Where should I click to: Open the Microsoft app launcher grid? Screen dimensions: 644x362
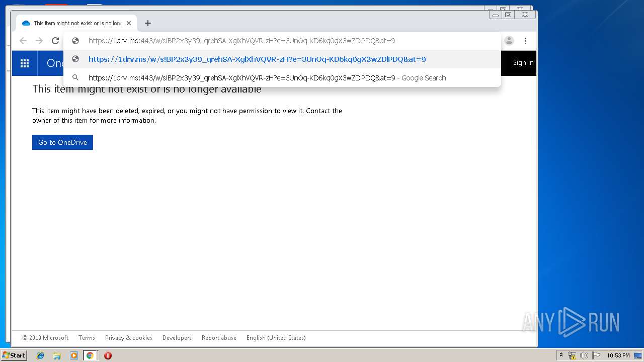(25, 63)
